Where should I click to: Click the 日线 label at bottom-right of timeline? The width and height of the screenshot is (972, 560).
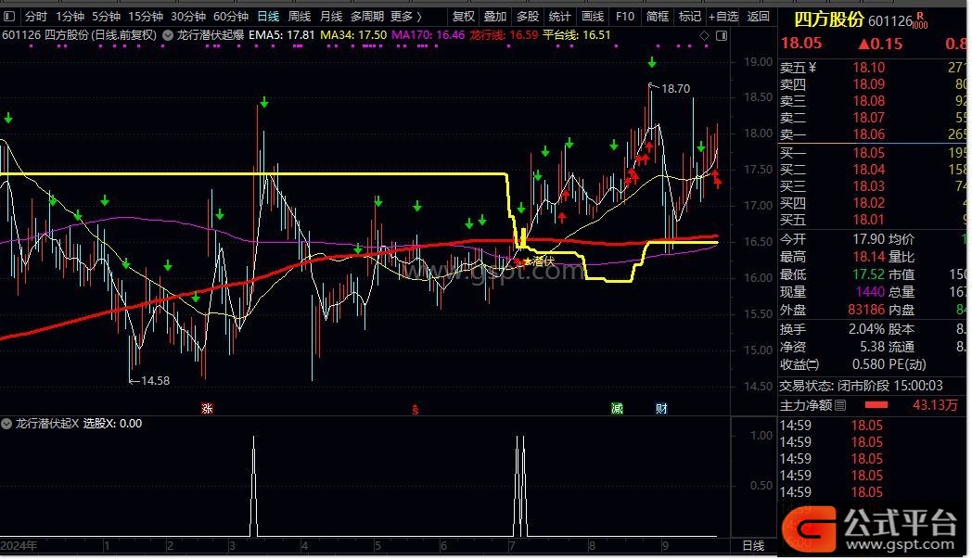pyautogui.click(x=753, y=546)
